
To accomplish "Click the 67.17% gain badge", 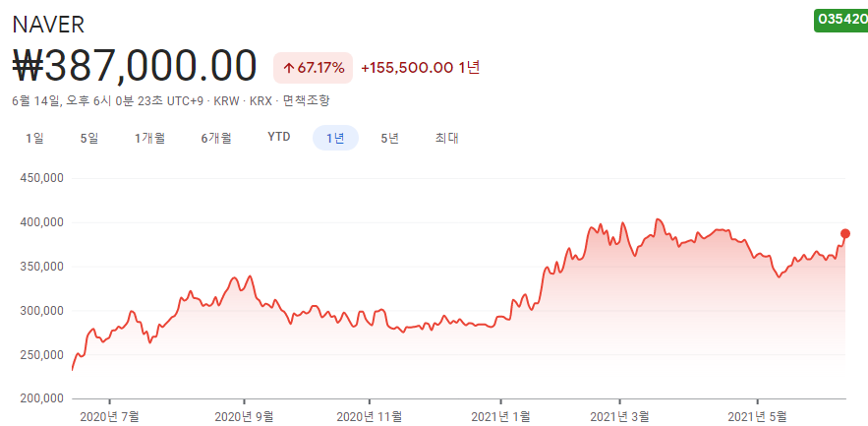I will click(313, 68).
